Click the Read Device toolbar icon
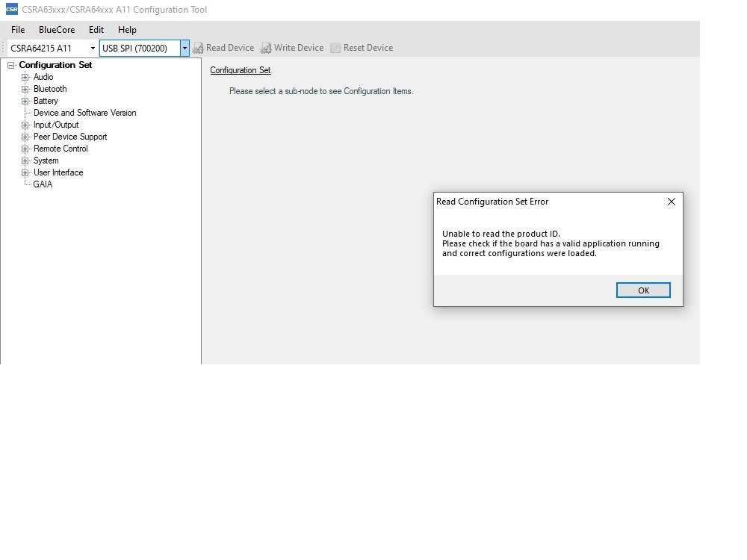 [x=198, y=48]
